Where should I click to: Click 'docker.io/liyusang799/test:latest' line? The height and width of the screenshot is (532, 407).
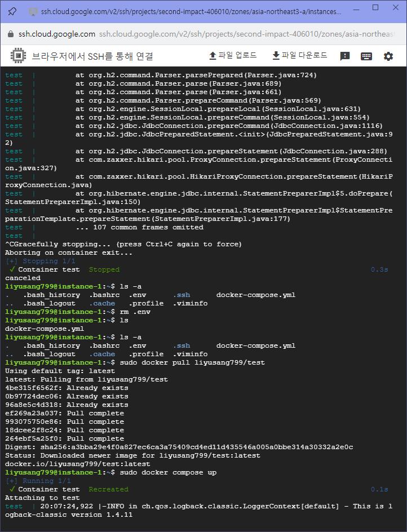click(77, 464)
